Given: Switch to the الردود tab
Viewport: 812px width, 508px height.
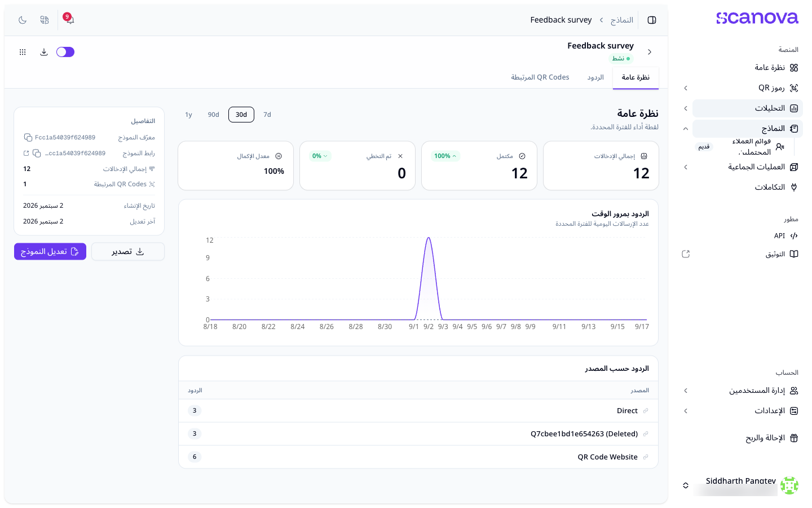Looking at the screenshot, I should point(595,77).
